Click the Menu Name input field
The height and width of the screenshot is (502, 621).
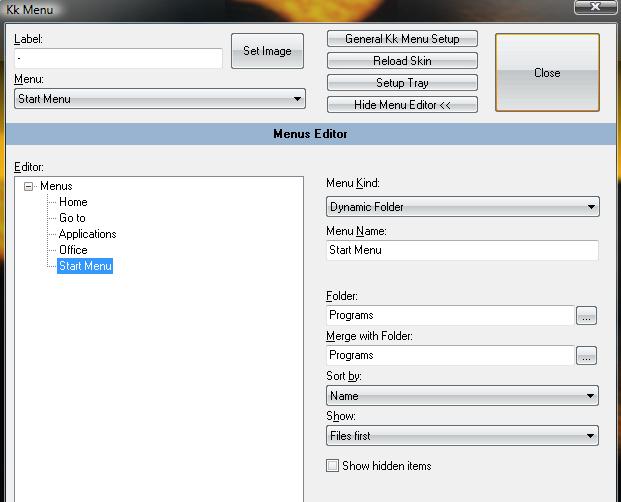[x=462, y=250]
